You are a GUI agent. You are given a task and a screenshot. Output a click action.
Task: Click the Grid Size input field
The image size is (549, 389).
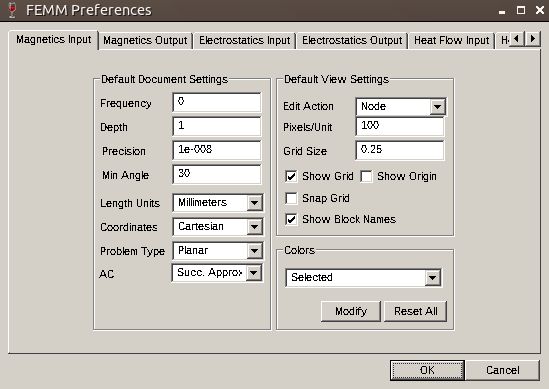[400, 151]
